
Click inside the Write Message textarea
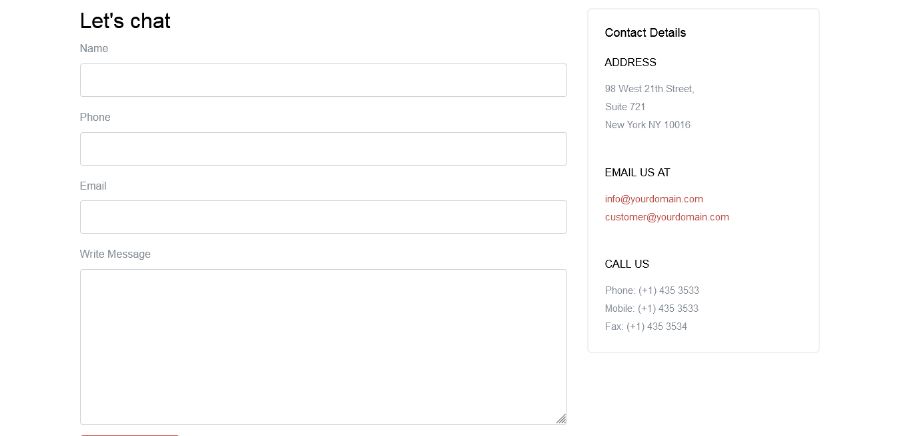(323, 347)
